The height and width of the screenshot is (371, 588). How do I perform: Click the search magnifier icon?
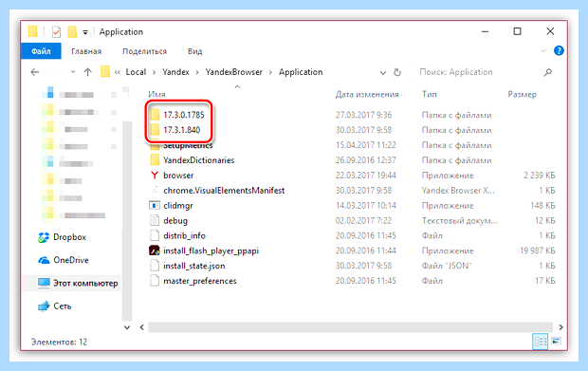tap(548, 72)
